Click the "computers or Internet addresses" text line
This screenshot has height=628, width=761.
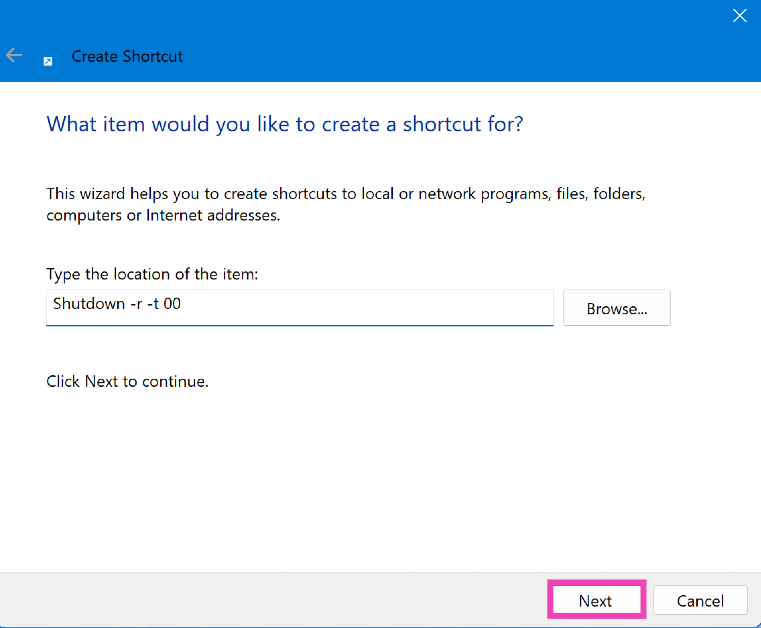[162, 215]
